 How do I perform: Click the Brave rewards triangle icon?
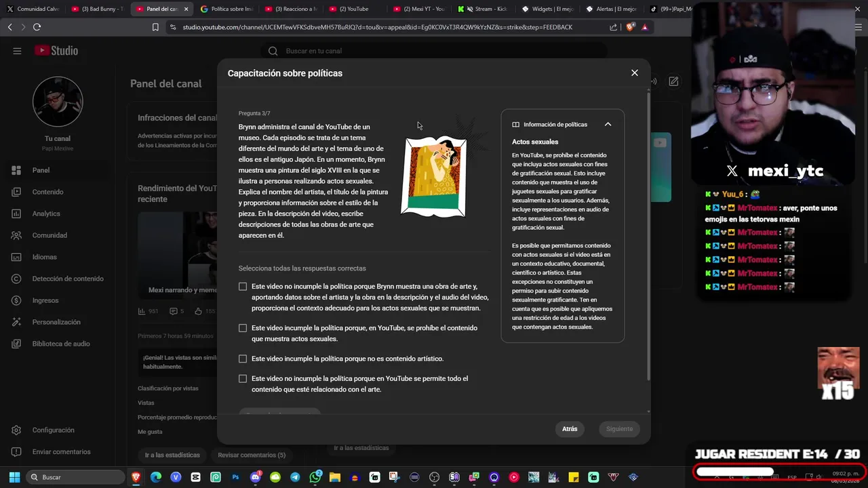(644, 27)
